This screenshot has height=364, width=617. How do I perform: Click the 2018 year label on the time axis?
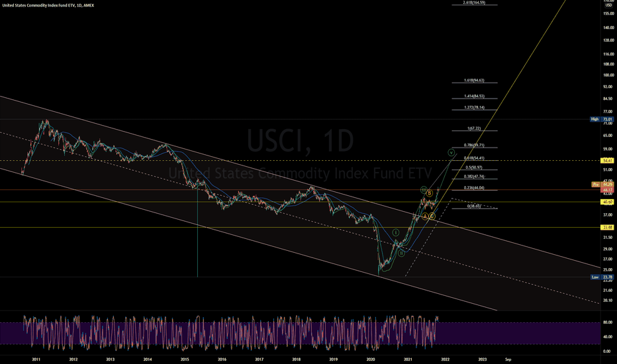coord(297,359)
